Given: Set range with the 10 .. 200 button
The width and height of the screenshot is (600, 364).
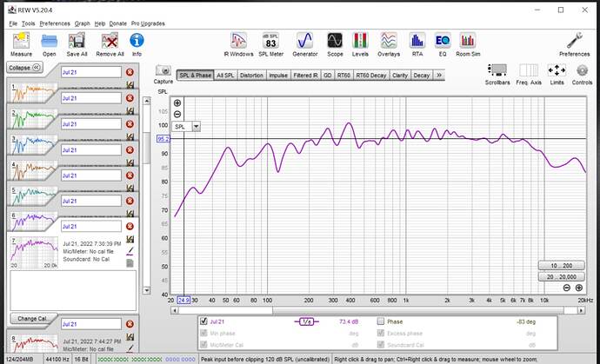Looking at the screenshot, I should (562, 265).
